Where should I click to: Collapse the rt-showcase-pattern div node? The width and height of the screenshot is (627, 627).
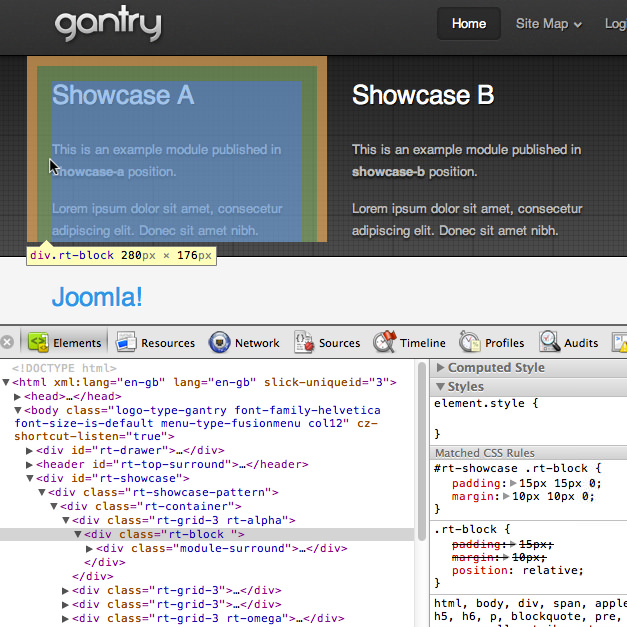pos(42,492)
